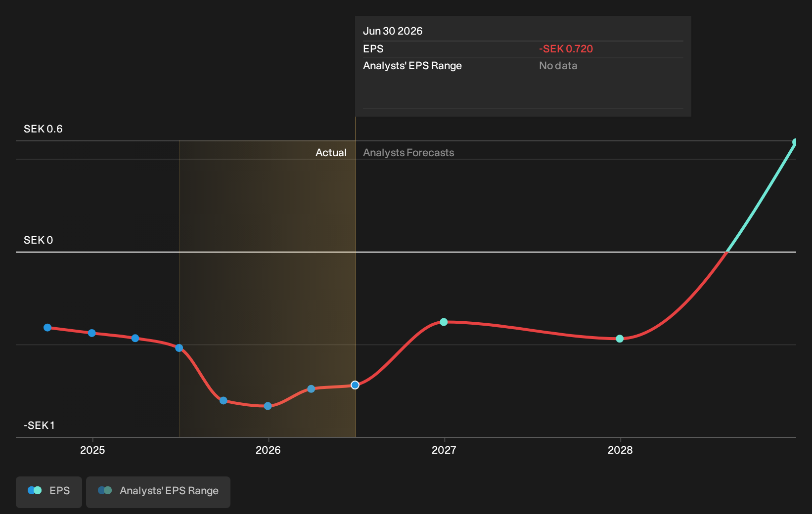The width and height of the screenshot is (812, 514).
Task: Click the SEK 0 y-axis label
Action: (x=38, y=240)
